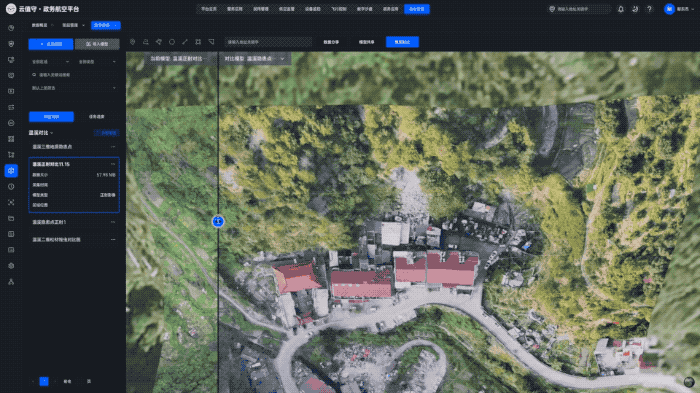Switch to the tab beside the active list tab
Image resolution: width=700 pixels, height=393 pixels.
(x=96, y=117)
